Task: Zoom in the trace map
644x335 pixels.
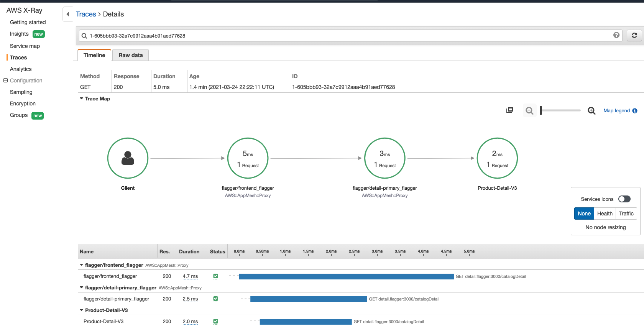Action: click(x=591, y=111)
